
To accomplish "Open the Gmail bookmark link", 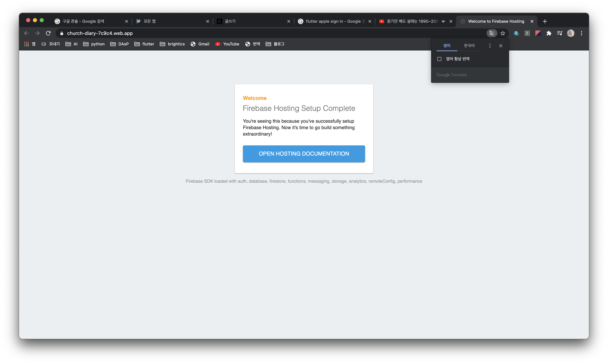I will coord(200,44).
